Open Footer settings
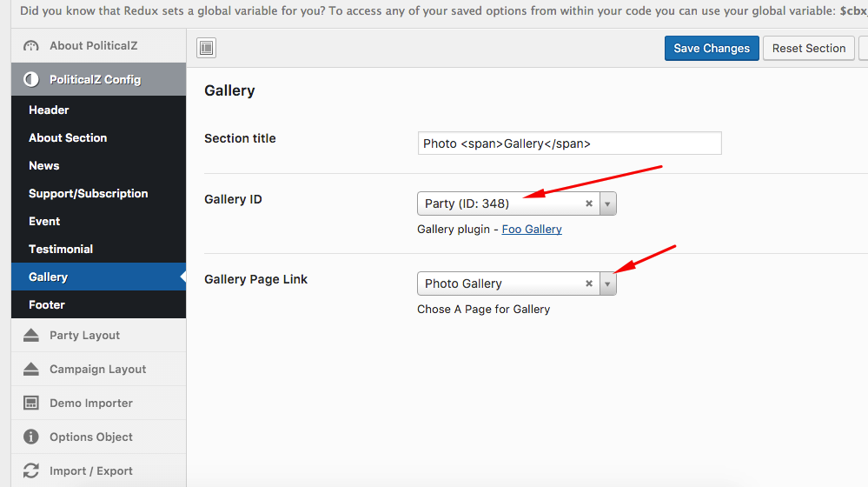 pyautogui.click(x=98, y=304)
